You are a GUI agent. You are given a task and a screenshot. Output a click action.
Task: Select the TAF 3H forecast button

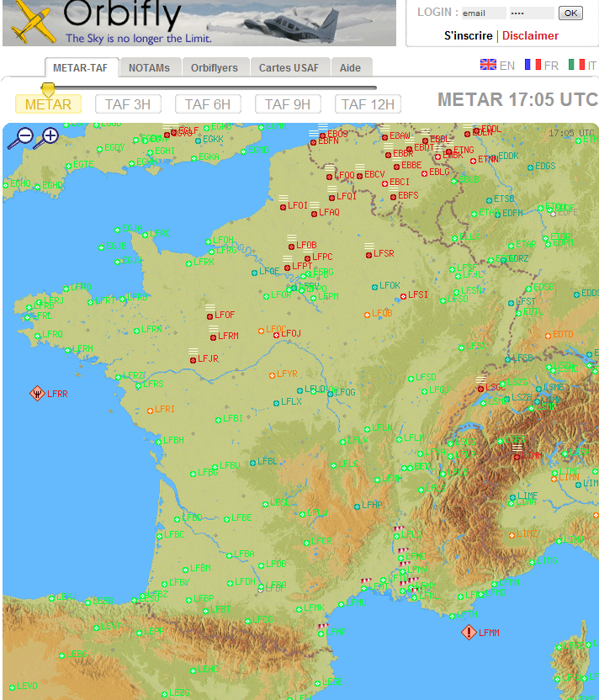coord(128,104)
